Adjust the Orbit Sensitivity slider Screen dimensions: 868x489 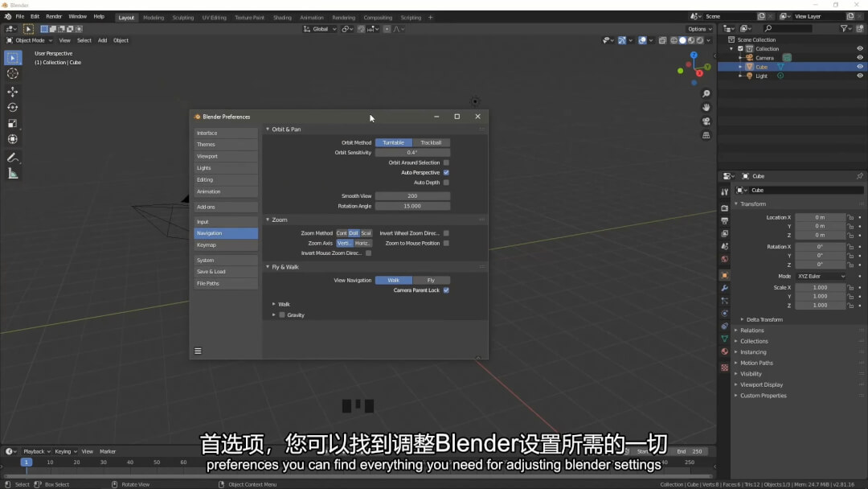412,153
